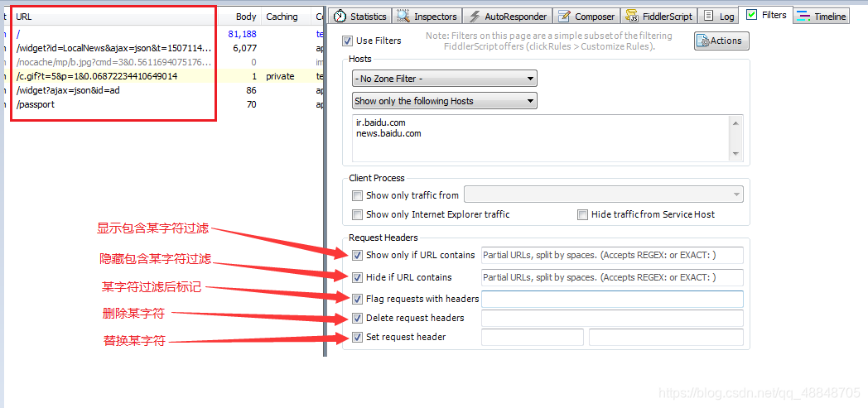The width and height of the screenshot is (868, 408).
Task: Open the AutoResponder tab
Action: 509,16
